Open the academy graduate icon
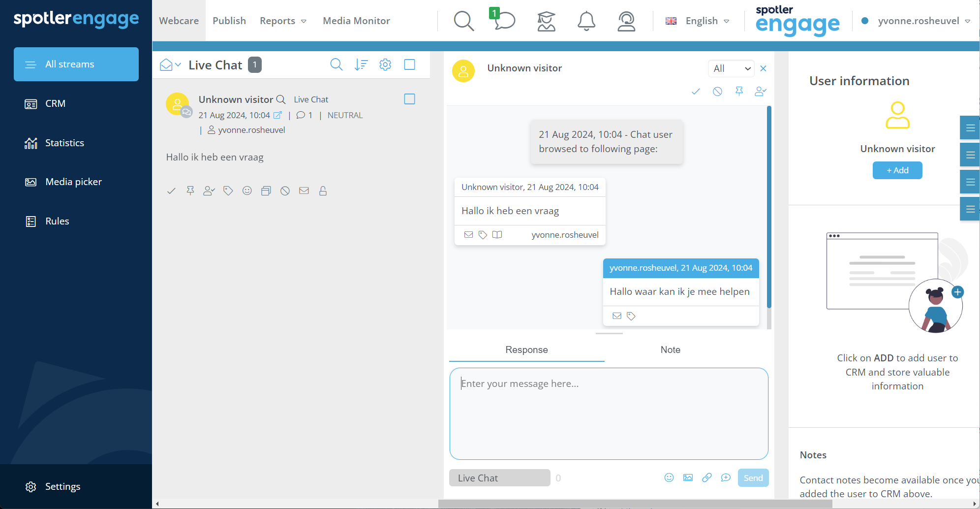Image resolution: width=980 pixels, height=509 pixels. [x=546, y=21]
